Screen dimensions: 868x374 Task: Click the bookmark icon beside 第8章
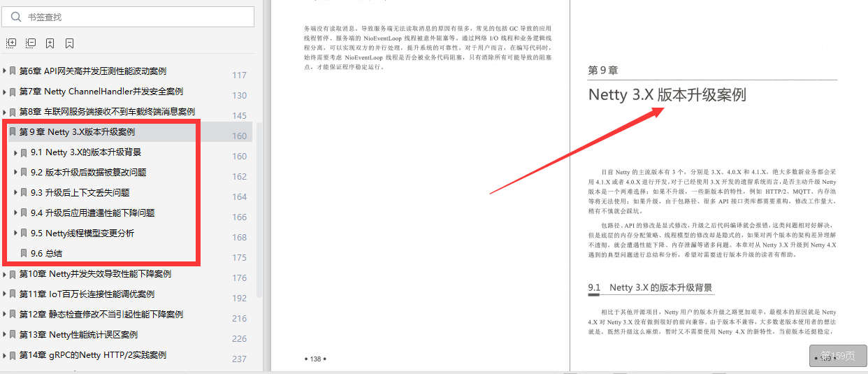tap(13, 112)
